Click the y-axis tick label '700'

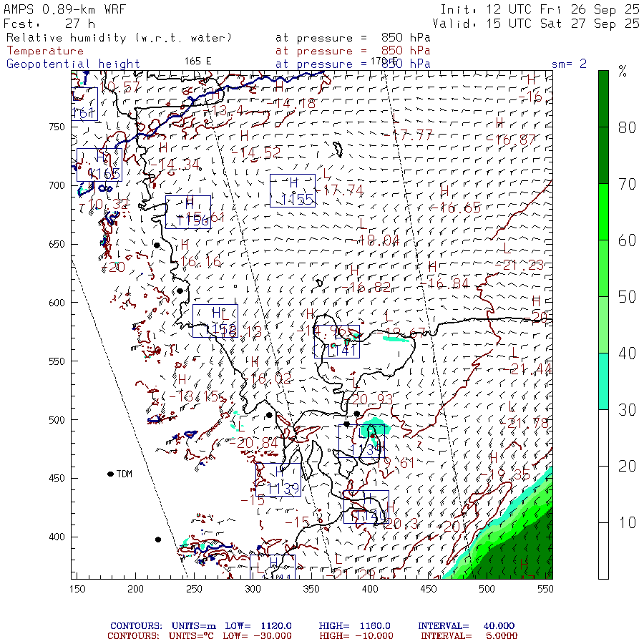(57, 185)
